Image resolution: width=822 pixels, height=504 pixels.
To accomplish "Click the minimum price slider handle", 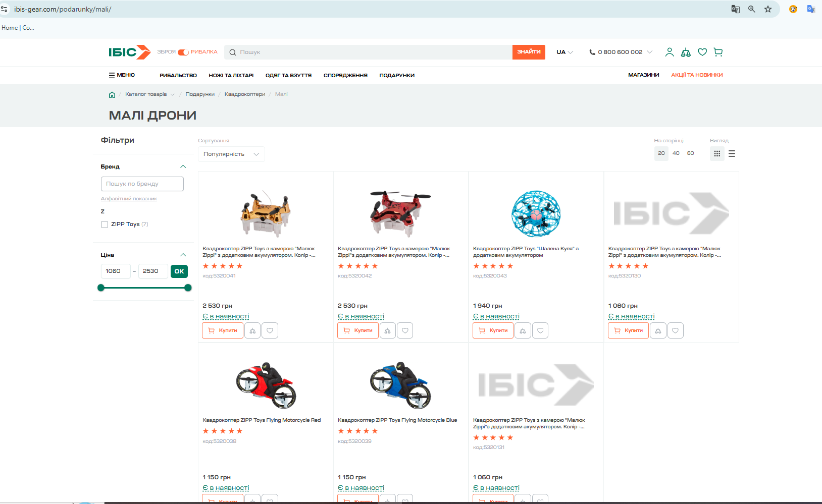I will click(x=101, y=288).
